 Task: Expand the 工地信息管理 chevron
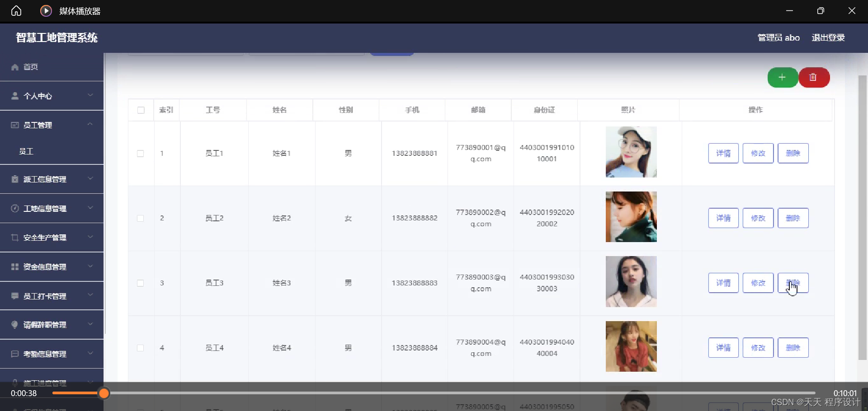pos(90,208)
